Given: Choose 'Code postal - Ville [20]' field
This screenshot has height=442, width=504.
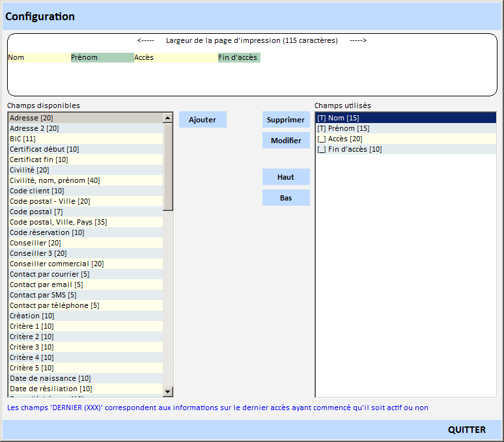Looking at the screenshot, I should (85, 201).
